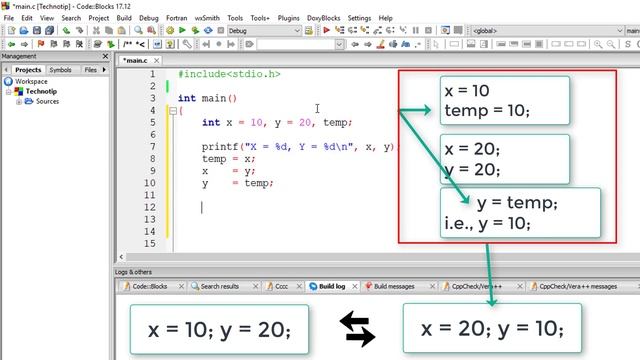This screenshot has width=640, height=360.
Task: Switch to the Symbols tab
Action: (60, 70)
